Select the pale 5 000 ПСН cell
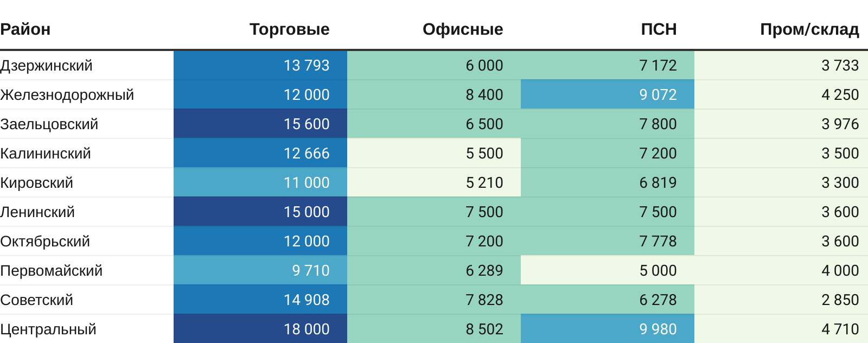Image resolution: width=868 pixels, height=343 pixels. point(658,271)
